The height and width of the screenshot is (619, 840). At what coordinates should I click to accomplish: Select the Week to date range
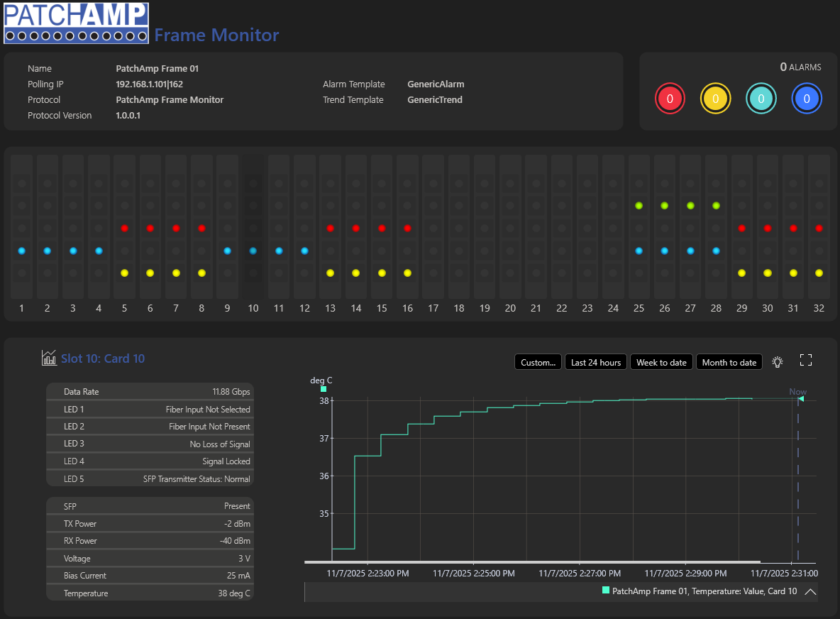662,362
